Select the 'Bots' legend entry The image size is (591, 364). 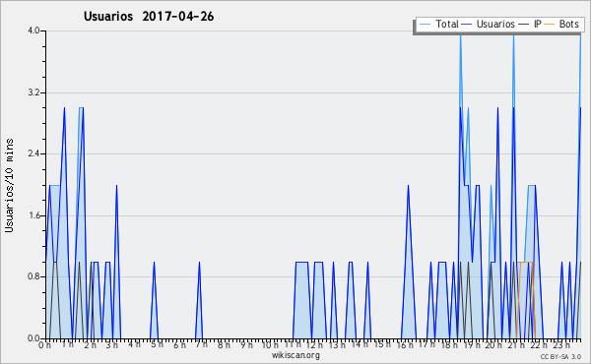(568, 25)
